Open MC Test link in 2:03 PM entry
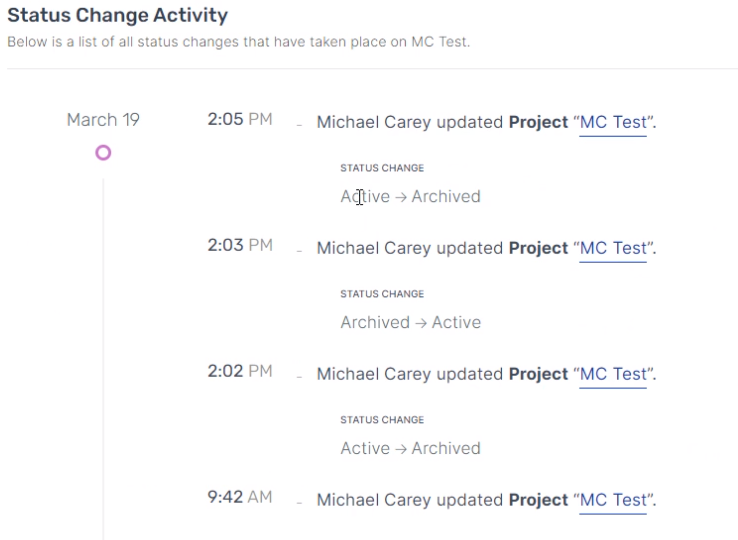738x540 pixels. pyautogui.click(x=613, y=248)
